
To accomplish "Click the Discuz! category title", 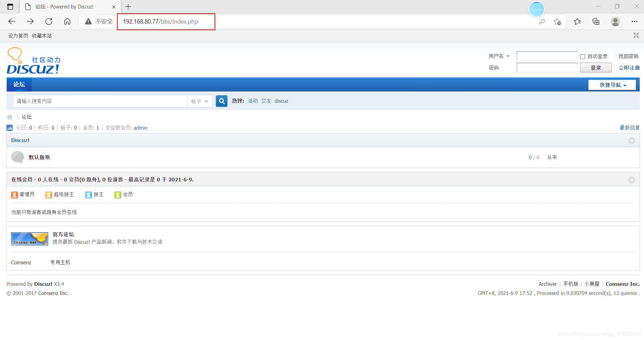I will pos(20,140).
